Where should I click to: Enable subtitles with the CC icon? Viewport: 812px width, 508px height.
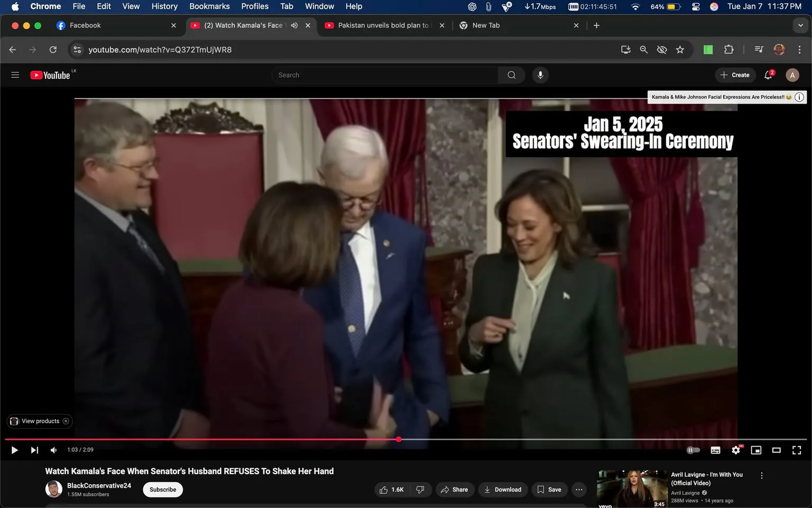(715, 450)
